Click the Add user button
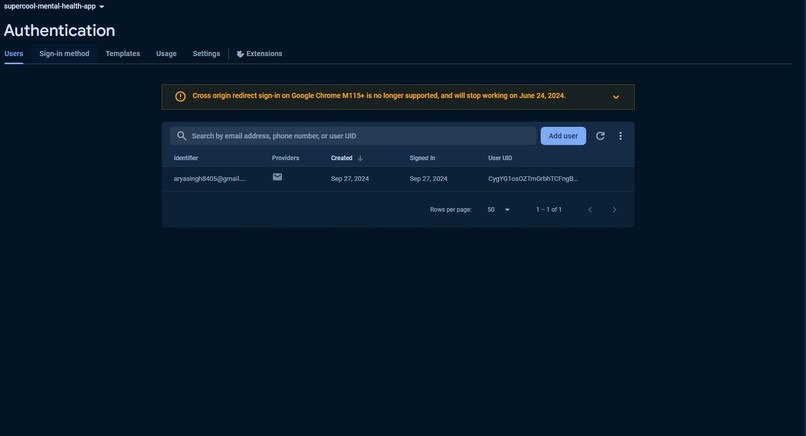Screen dimensions: 806x436 (x=563, y=136)
